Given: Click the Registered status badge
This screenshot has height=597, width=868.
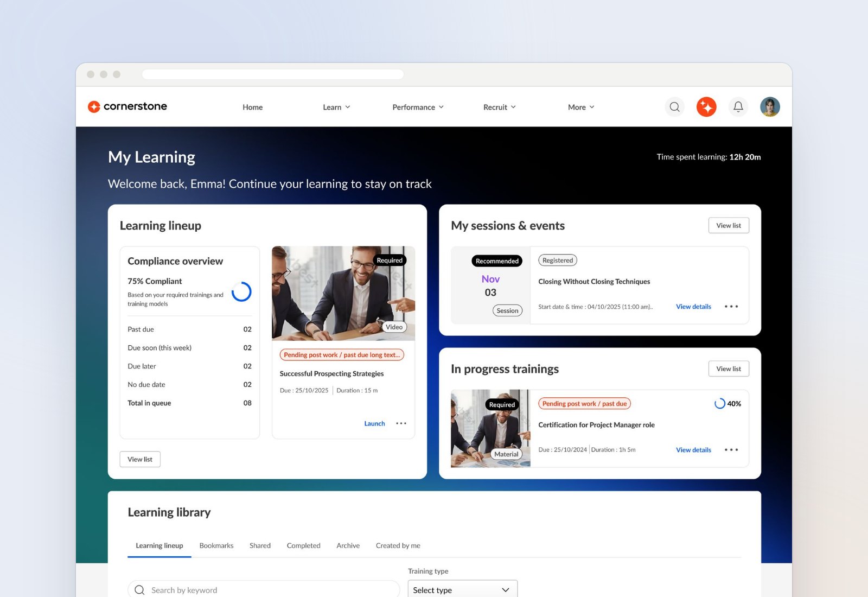Looking at the screenshot, I should click(x=558, y=261).
